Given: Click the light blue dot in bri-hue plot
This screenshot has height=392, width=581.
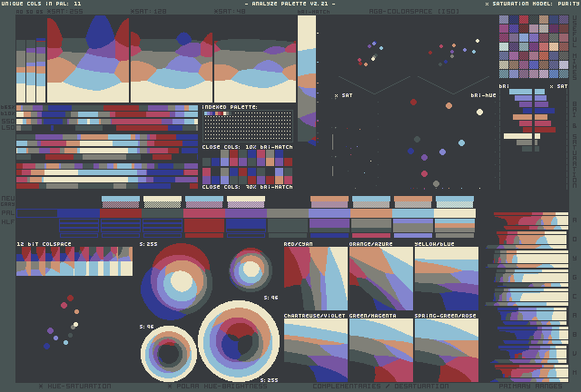Looking at the screenshot, I should tap(461, 142).
